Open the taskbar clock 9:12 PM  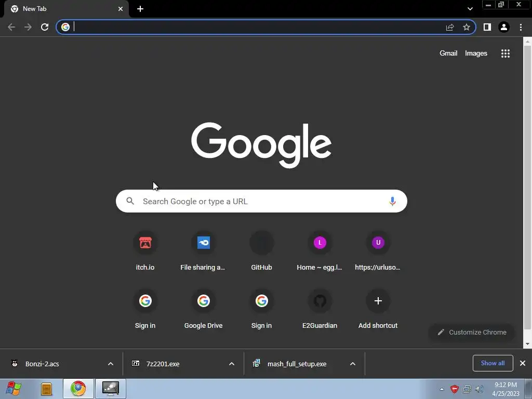[x=506, y=389]
